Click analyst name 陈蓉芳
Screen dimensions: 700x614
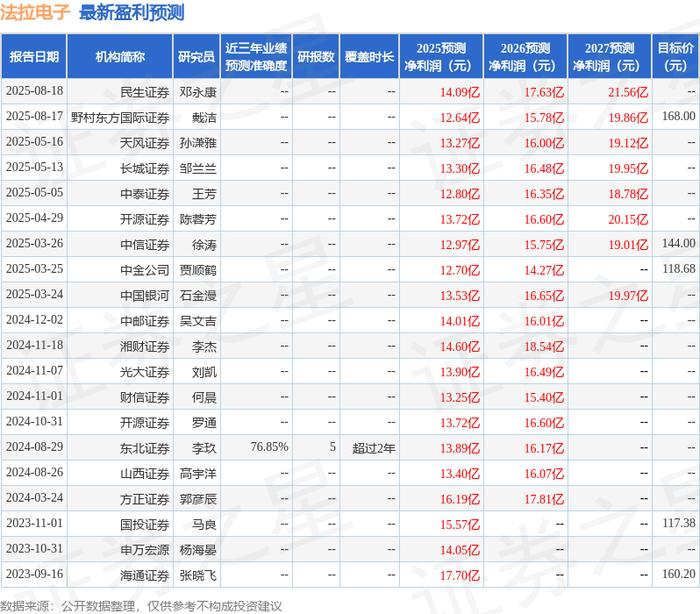pos(198,220)
